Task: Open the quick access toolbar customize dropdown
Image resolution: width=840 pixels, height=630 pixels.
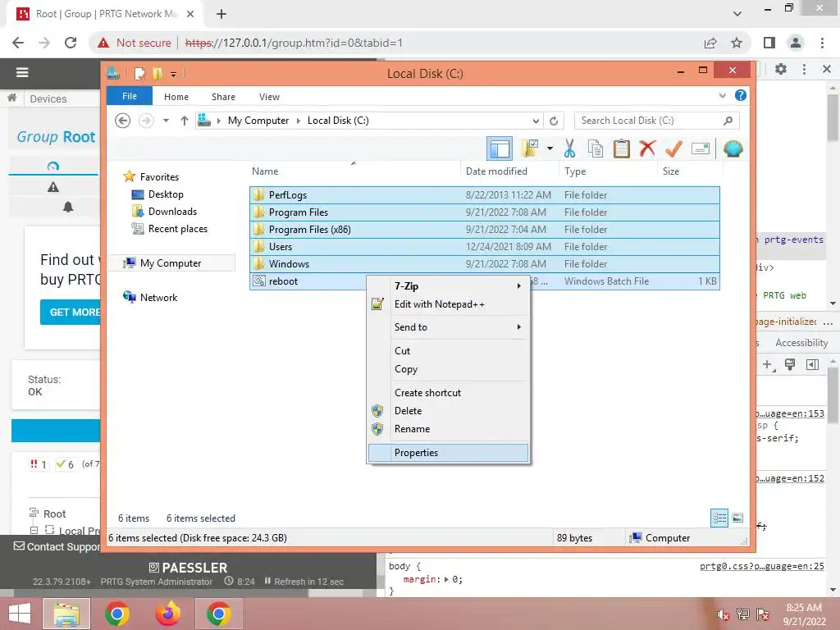Action: 174,74
